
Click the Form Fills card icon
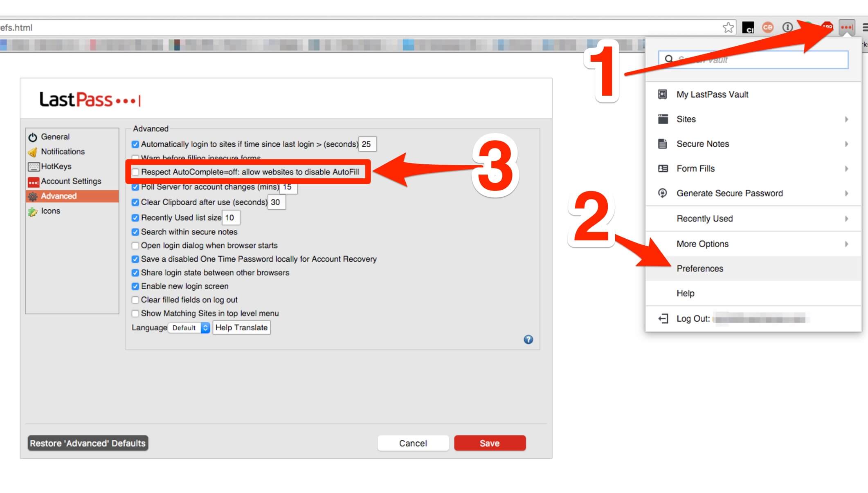(x=663, y=168)
